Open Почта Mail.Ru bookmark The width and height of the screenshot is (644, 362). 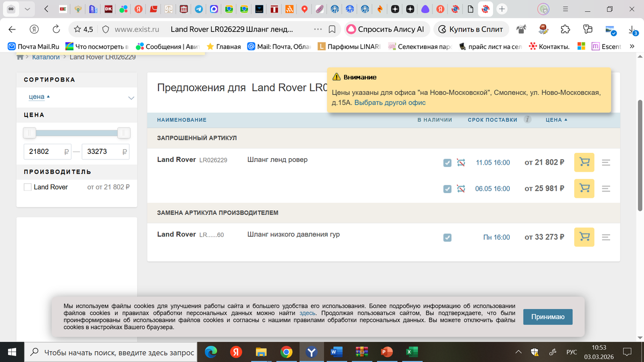point(33,47)
